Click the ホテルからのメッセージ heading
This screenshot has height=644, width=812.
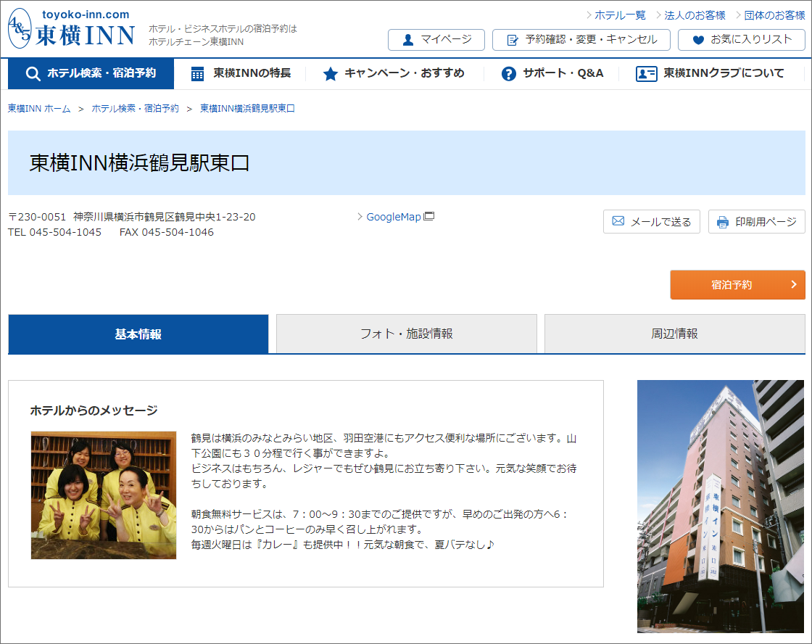(x=94, y=410)
